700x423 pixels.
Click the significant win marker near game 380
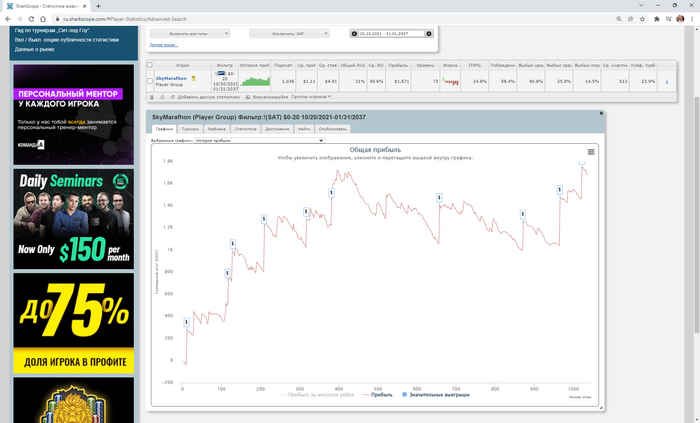pyautogui.click(x=331, y=193)
